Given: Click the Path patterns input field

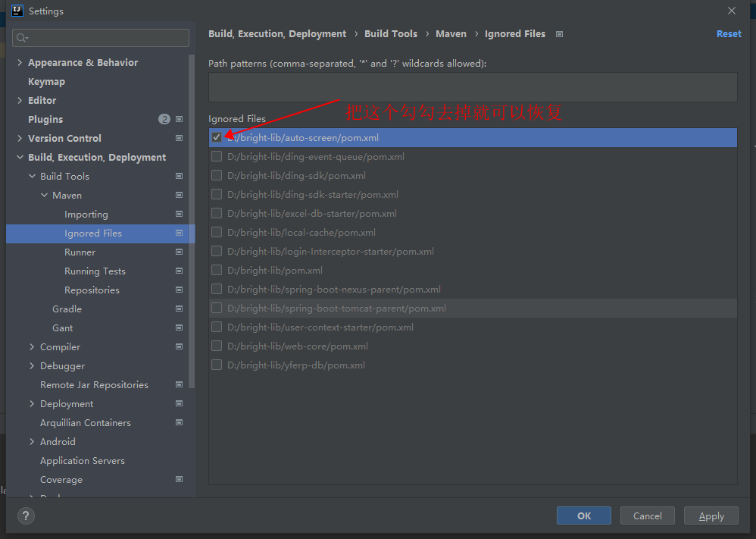Looking at the screenshot, I should pyautogui.click(x=473, y=87).
